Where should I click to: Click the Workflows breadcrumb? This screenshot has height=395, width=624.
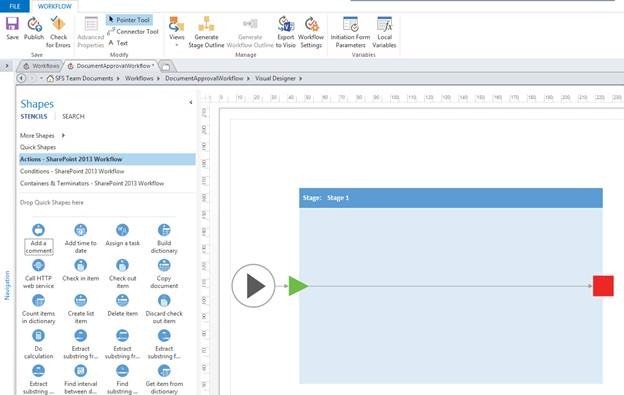[x=139, y=78]
